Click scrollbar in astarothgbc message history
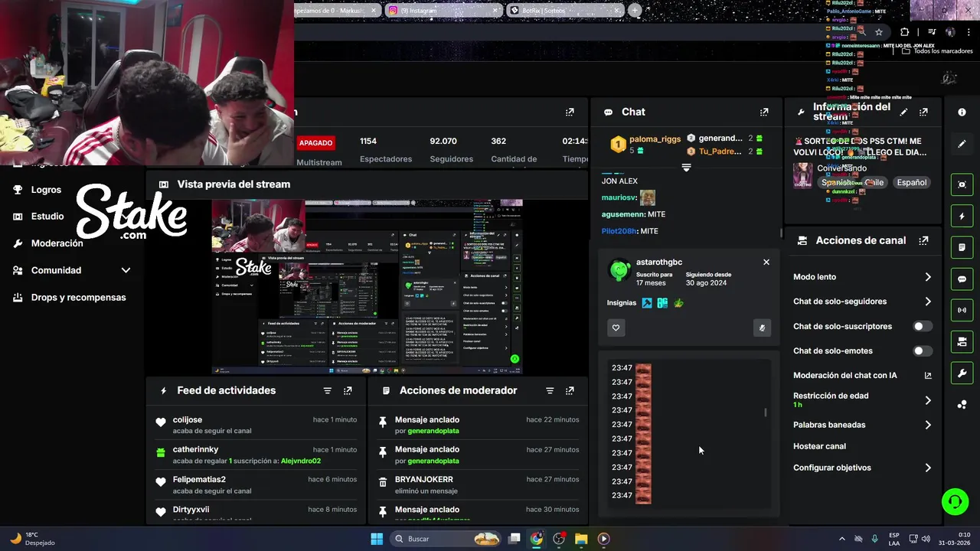This screenshot has height=551, width=980. (766, 412)
